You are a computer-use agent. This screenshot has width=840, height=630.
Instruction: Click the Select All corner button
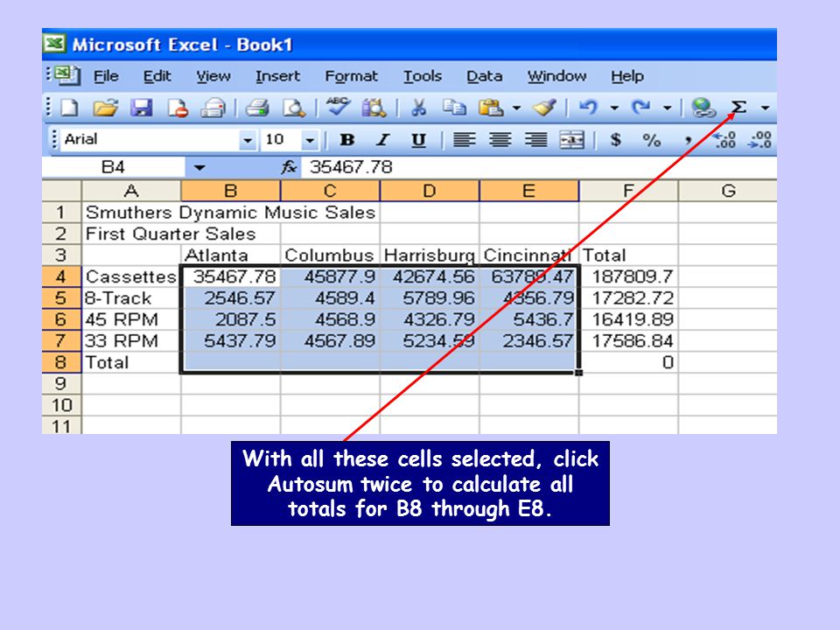[x=61, y=191]
